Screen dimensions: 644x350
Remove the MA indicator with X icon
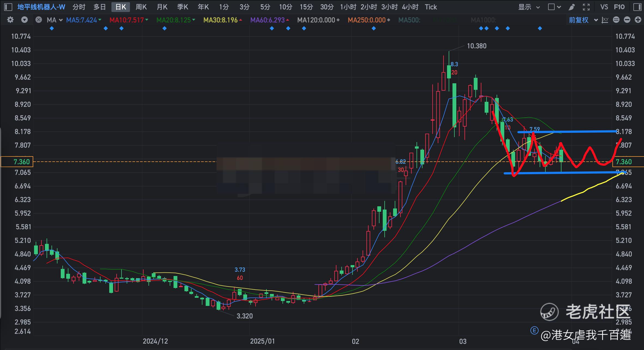tap(39, 20)
